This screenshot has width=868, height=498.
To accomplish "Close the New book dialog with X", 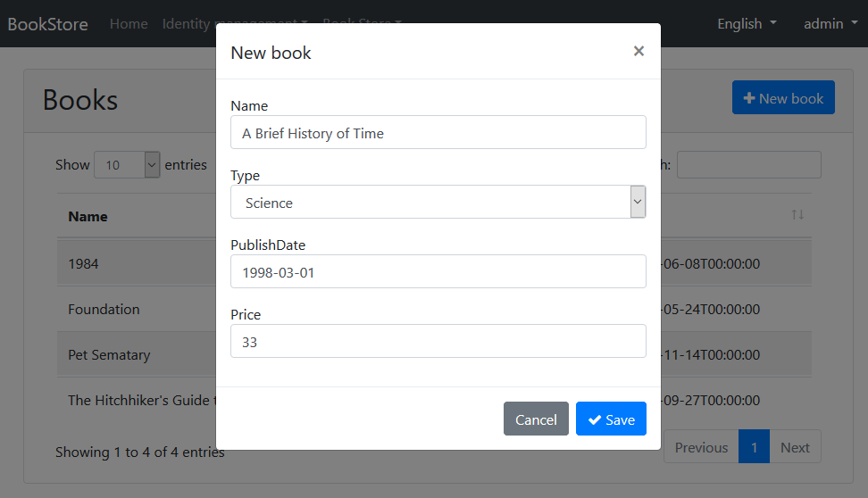I will point(638,52).
